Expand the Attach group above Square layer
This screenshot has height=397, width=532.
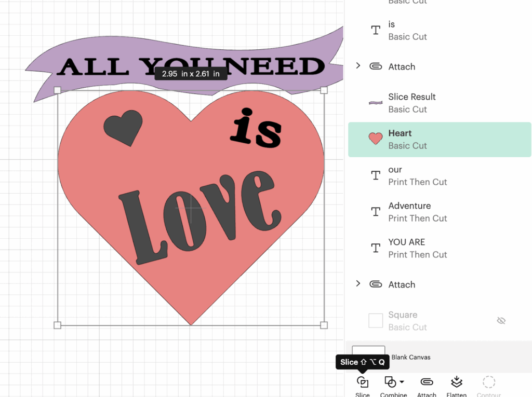tap(358, 284)
